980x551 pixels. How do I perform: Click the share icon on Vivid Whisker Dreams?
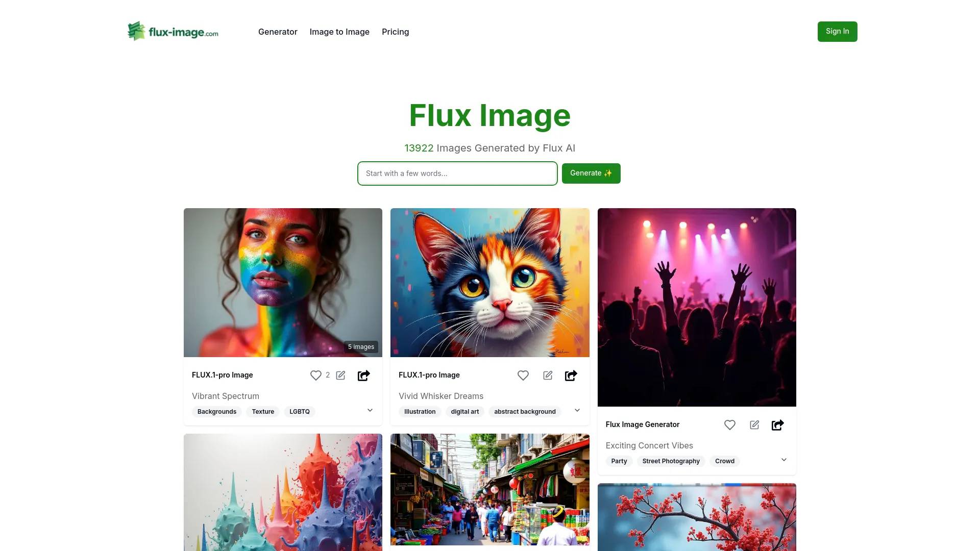pos(570,375)
